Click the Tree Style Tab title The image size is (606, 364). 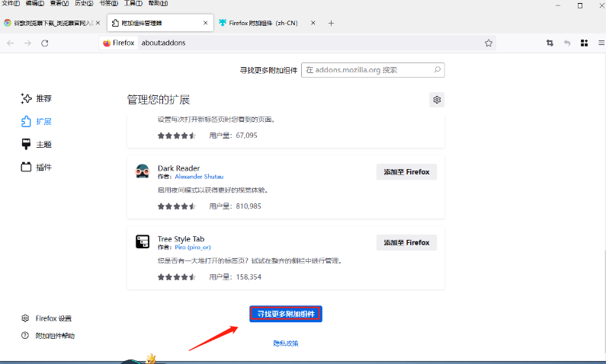[181, 239]
